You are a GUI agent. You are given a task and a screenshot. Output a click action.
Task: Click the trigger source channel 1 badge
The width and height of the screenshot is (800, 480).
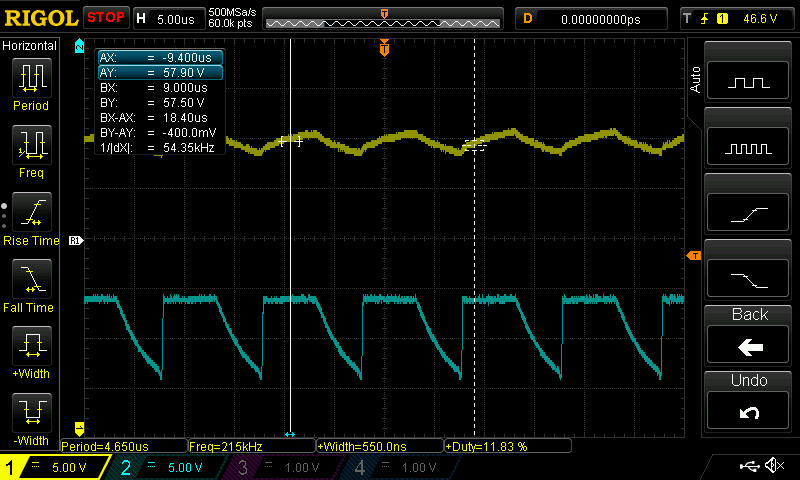pos(722,19)
